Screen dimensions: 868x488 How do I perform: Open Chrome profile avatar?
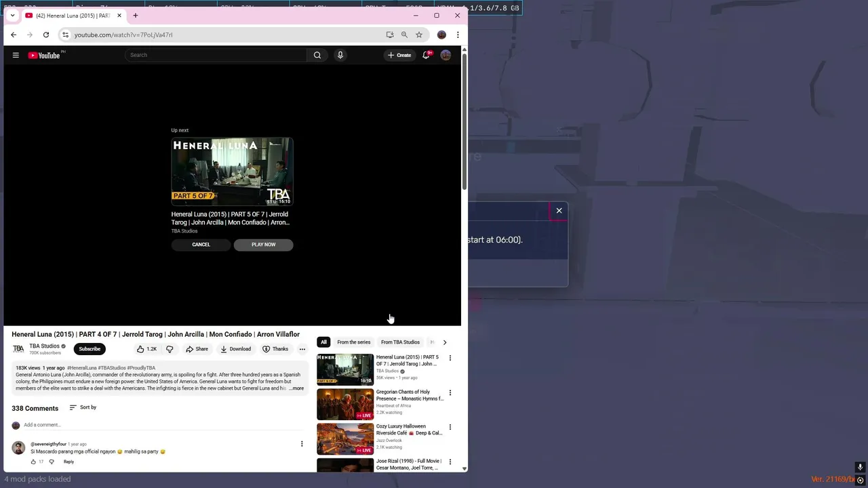coord(441,35)
